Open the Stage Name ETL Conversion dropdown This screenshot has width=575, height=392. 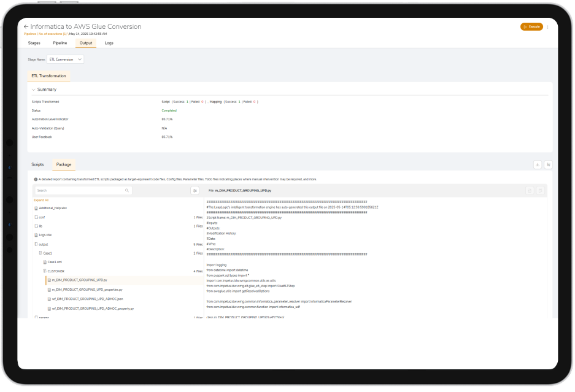point(66,60)
